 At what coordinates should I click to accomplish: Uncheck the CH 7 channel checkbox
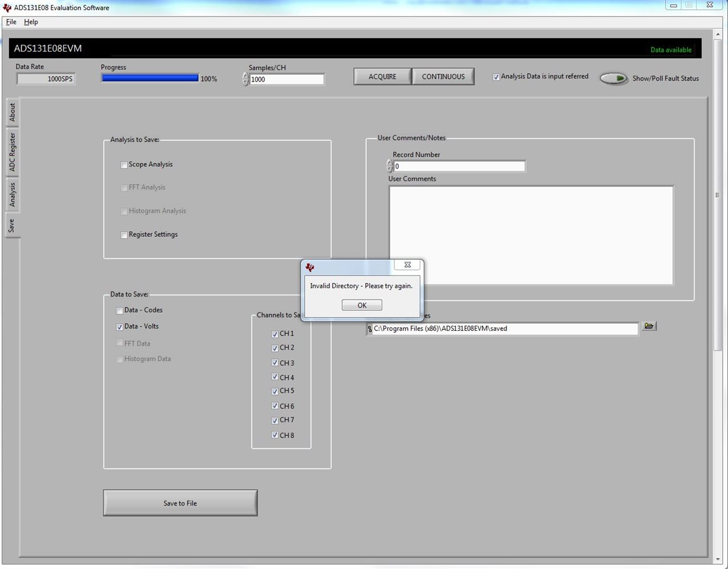coord(275,420)
